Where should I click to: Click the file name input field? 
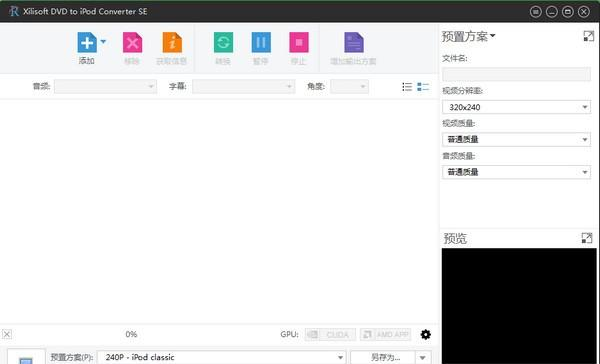click(x=516, y=74)
